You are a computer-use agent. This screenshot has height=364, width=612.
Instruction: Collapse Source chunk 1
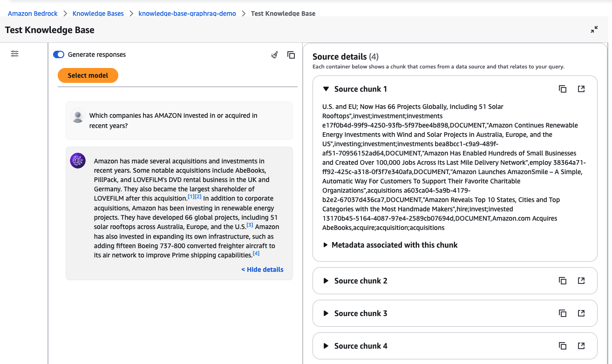click(326, 89)
